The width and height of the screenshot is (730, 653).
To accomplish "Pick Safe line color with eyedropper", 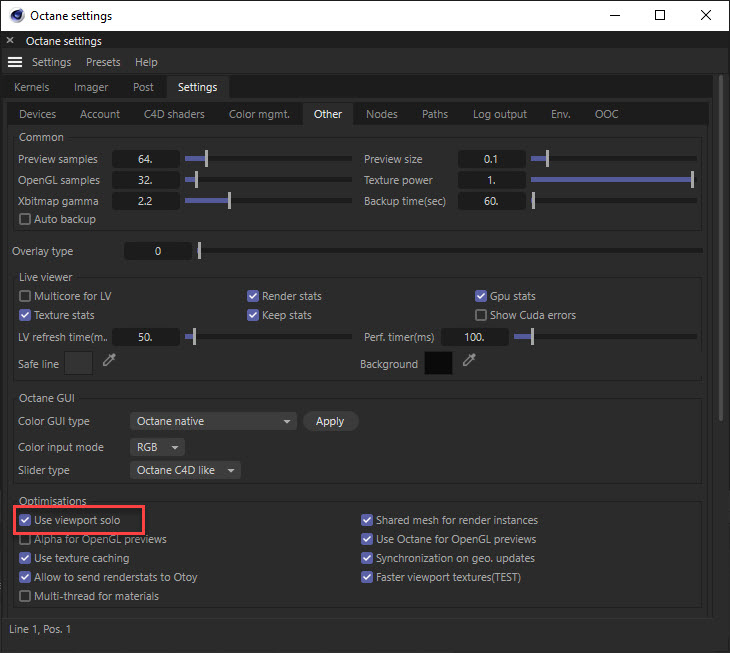I will 109,360.
